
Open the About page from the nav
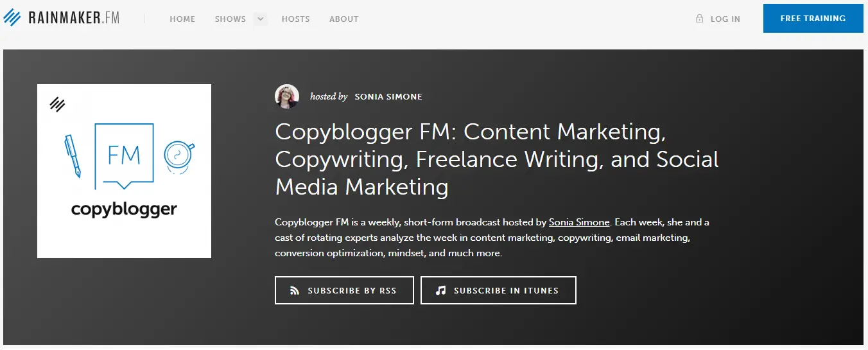(x=343, y=19)
